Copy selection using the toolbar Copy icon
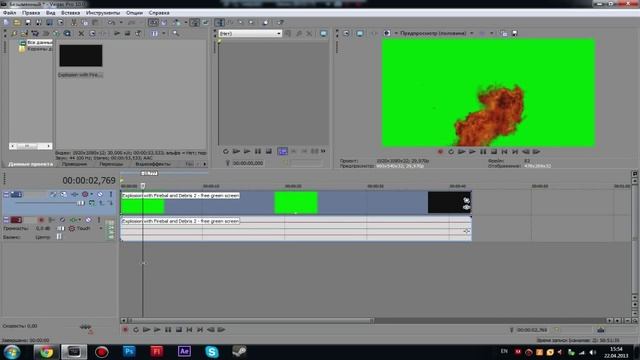 (x=84, y=22)
